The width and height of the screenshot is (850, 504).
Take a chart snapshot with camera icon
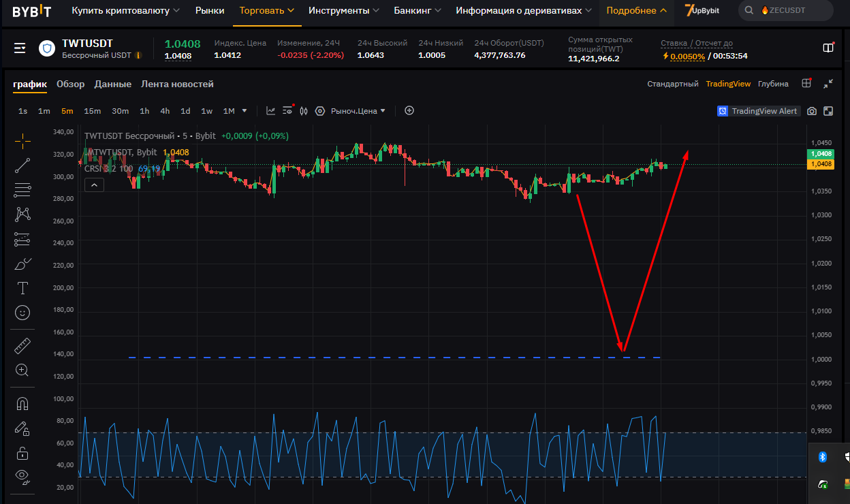tap(811, 111)
